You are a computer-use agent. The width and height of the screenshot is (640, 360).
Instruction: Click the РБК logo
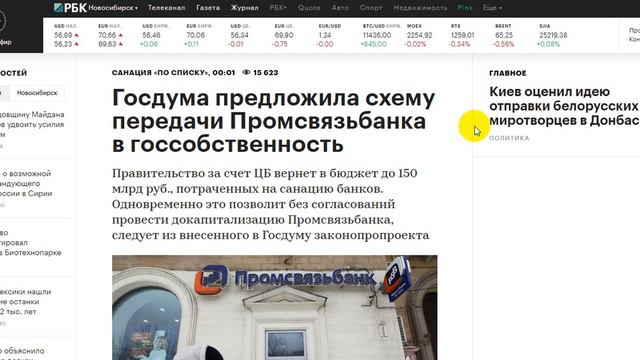tap(70, 7)
